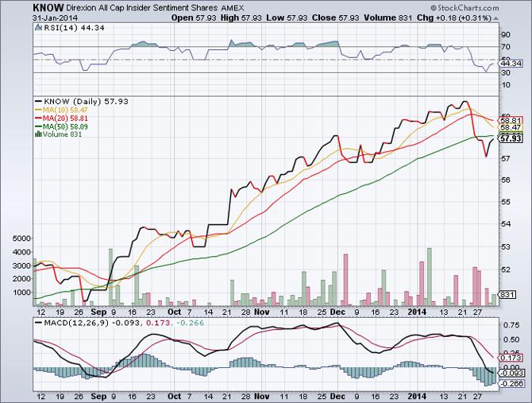Click the 1000 label on the volume axis
The image size is (532, 403).
21,293
